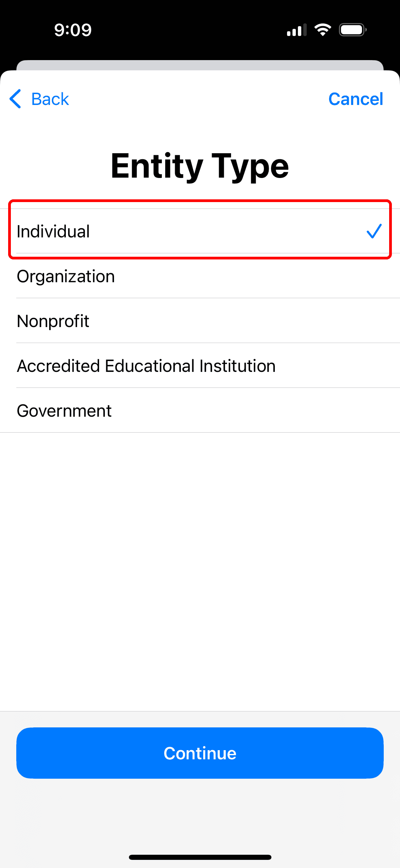The height and width of the screenshot is (868, 400).
Task: Select the Nonprofit option
Action: 53,321
